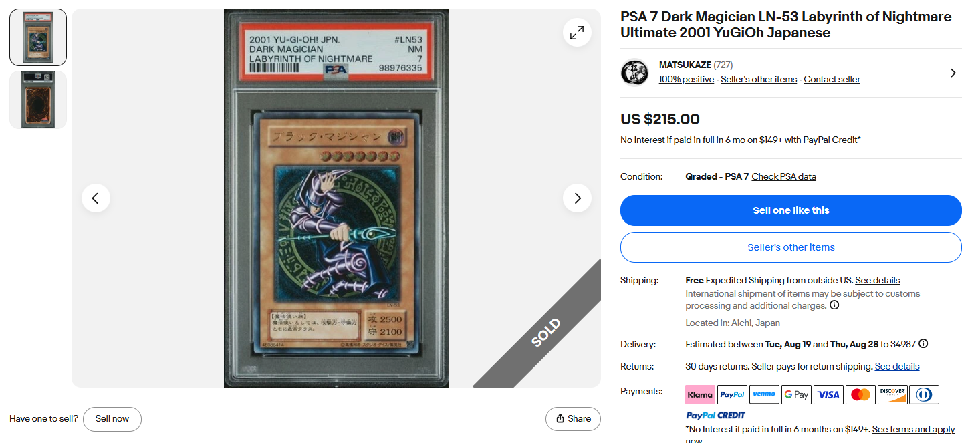Open seller details chevron arrow
The width and height of the screenshot is (980, 443).
pyautogui.click(x=953, y=73)
